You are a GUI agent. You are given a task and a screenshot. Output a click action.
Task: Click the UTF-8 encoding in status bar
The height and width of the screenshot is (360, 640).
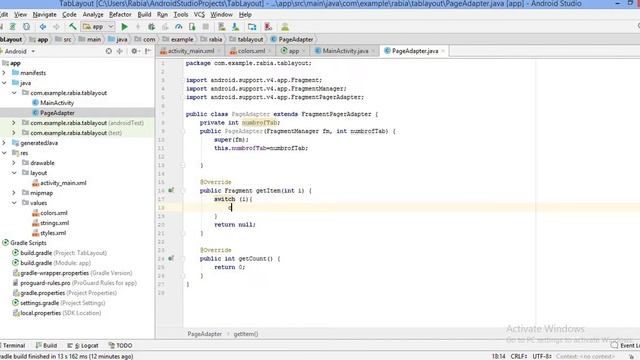pyautogui.click(x=542, y=356)
